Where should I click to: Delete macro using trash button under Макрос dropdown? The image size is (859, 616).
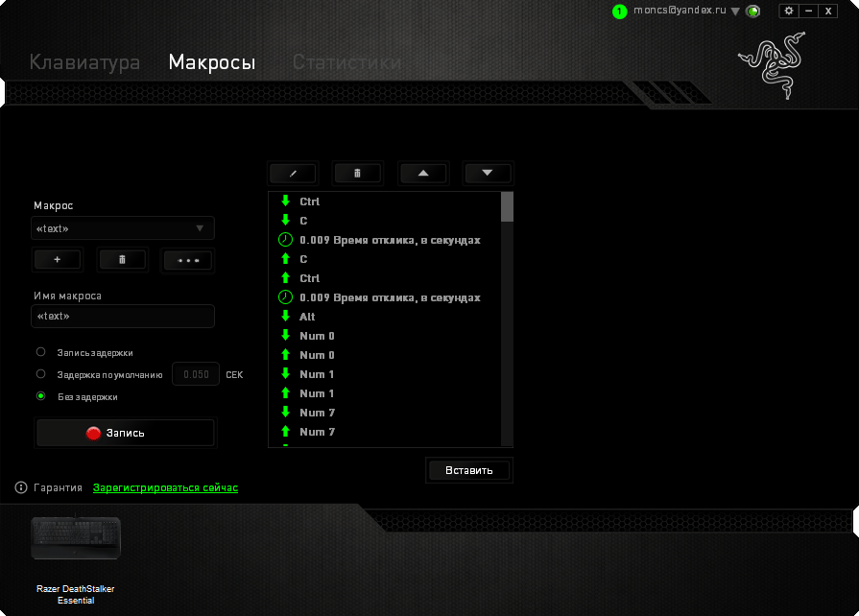coord(122,259)
